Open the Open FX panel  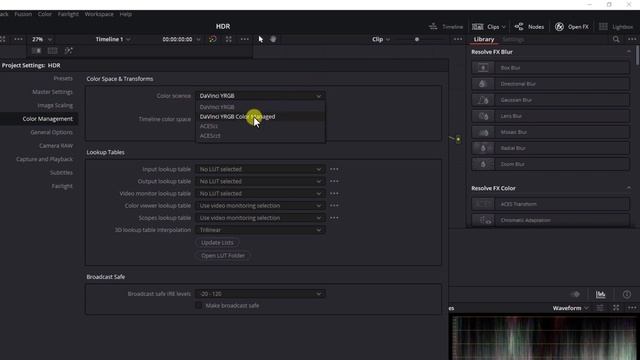(x=571, y=27)
